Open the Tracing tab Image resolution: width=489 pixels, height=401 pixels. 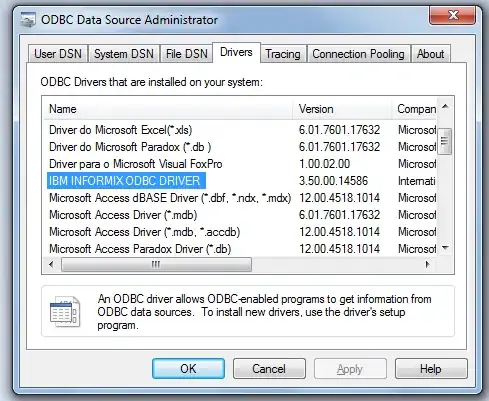[x=283, y=54]
